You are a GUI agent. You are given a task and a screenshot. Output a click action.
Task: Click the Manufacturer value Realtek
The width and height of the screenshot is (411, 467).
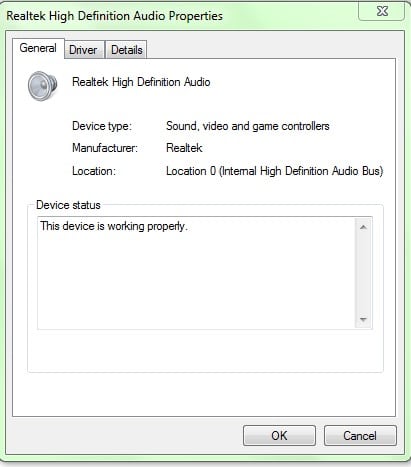point(184,148)
